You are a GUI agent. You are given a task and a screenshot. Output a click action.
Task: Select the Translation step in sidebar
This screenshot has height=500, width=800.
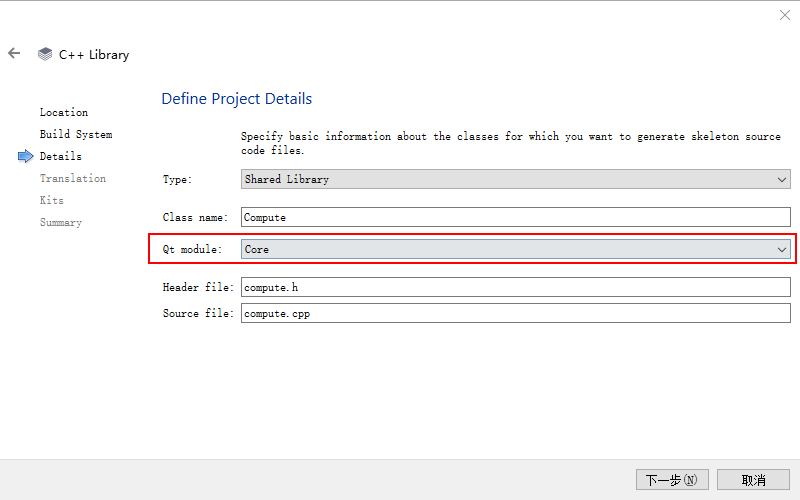pos(73,178)
